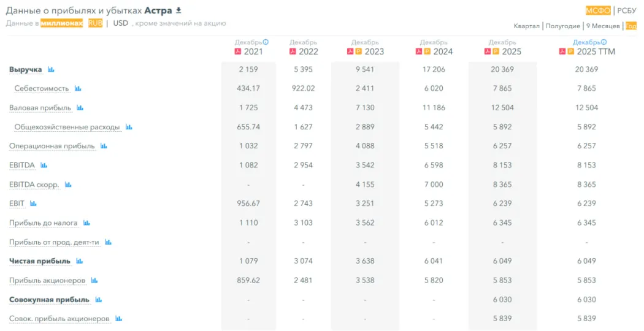Screen dimensions: 644x331
Task: Select RUB currency option
Action: tap(95, 23)
